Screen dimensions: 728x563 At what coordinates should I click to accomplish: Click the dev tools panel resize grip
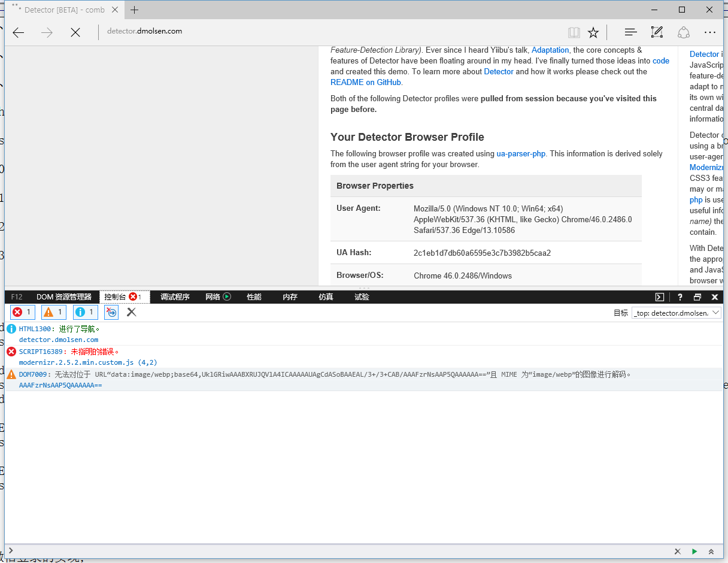pos(364,288)
